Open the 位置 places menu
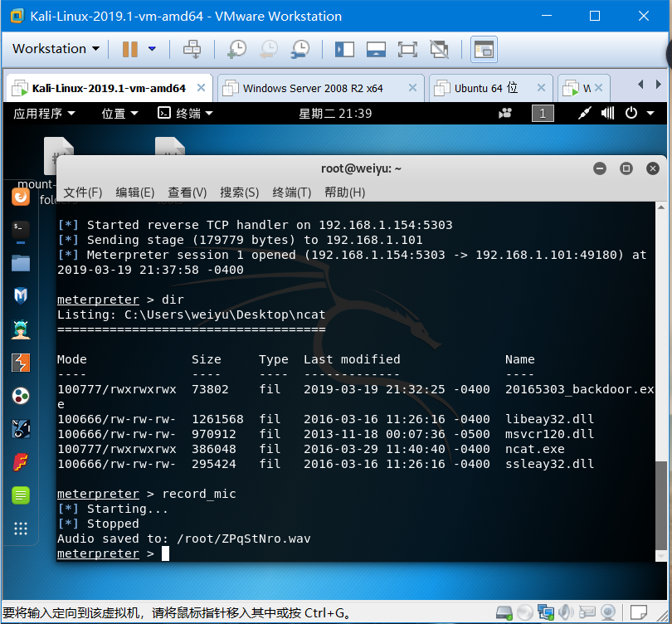Viewport: 672px width, 624px height. tap(119, 114)
